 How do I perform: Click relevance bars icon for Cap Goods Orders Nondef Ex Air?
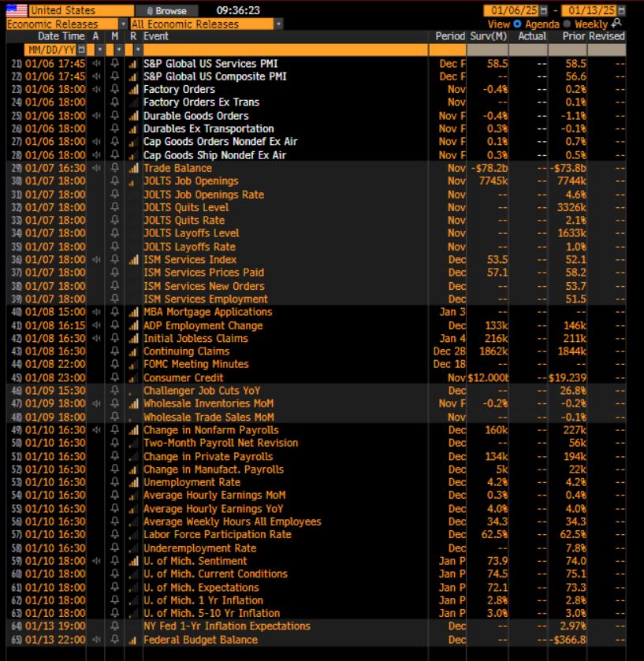click(133, 142)
